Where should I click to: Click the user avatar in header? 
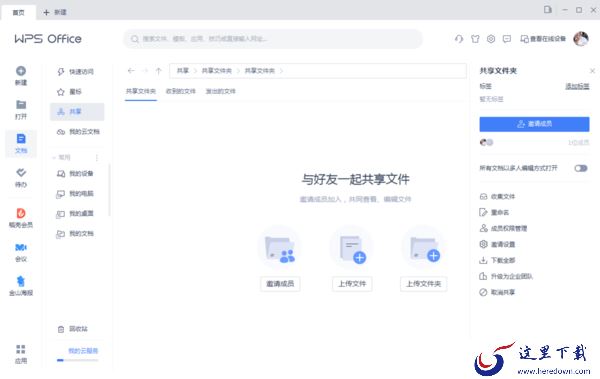click(580, 39)
